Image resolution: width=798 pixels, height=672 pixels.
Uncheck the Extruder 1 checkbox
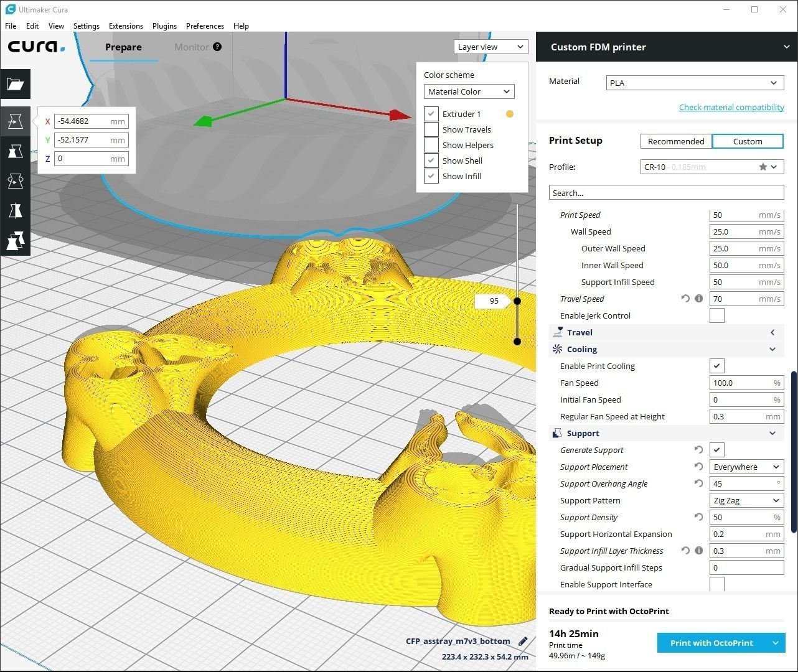[431, 114]
